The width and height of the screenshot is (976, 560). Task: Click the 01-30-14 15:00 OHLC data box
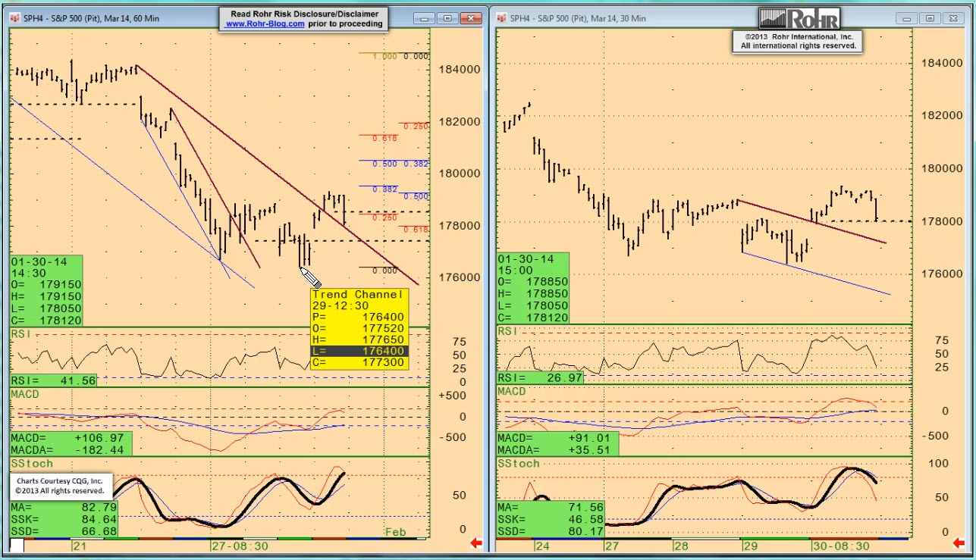533,288
